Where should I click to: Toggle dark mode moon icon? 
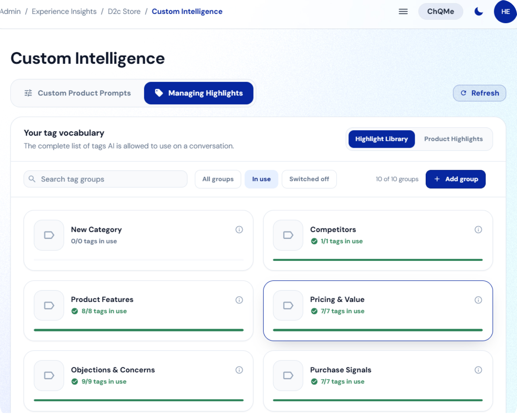tap(478, 12)
